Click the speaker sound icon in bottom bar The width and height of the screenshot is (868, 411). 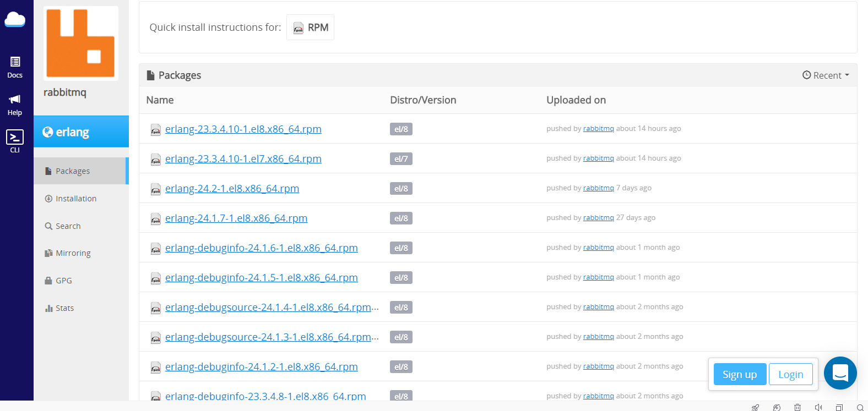click(x=818, y=407)
